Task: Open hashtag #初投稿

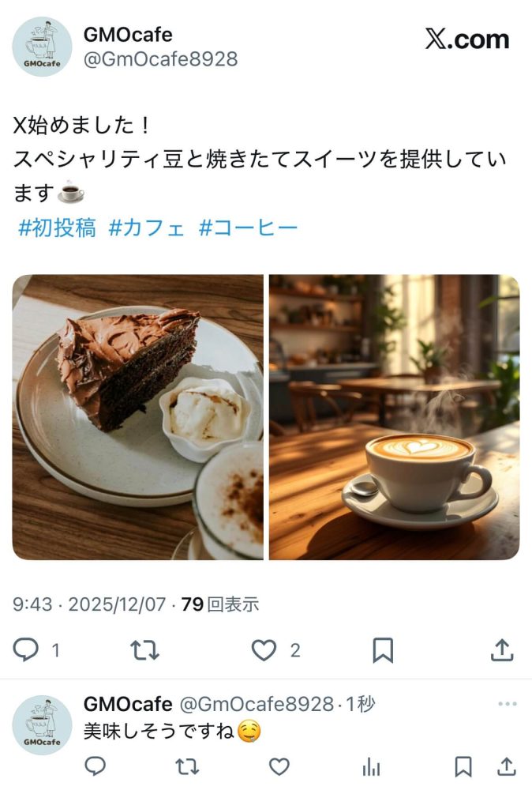Action: (x=57, y=227)
